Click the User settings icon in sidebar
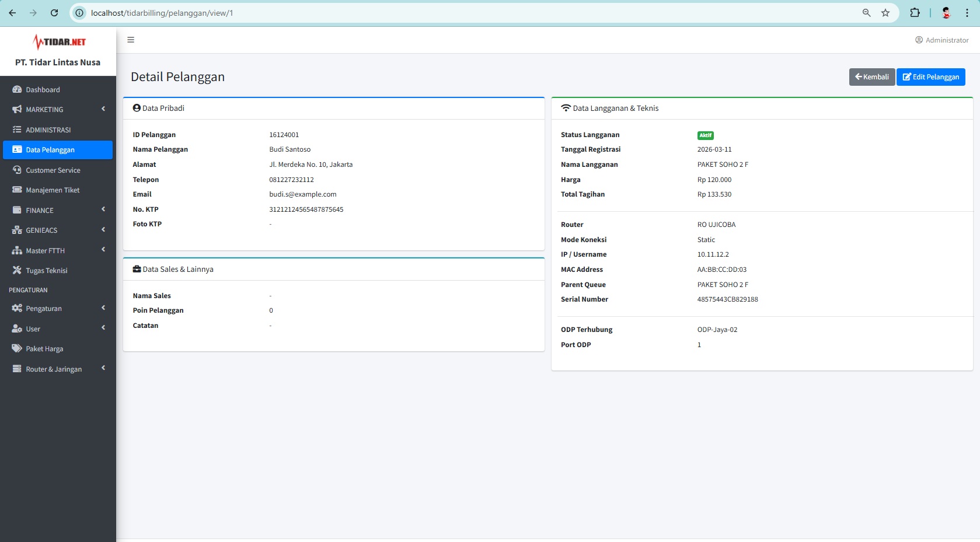The image size is (980, 542). (x=17, y=328)
